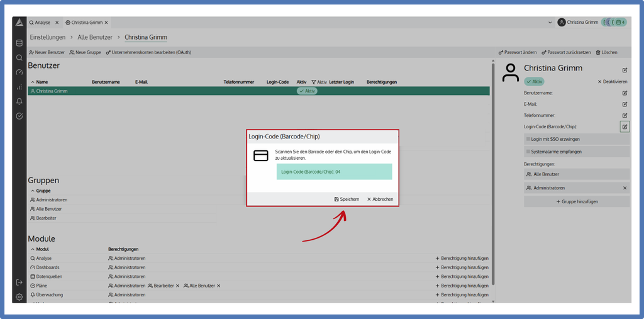Click Passwort ändern

pos(518,53)
